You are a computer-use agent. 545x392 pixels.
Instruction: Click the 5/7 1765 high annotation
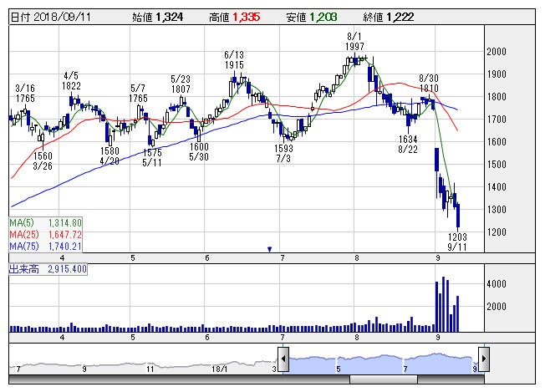(138, 93)
